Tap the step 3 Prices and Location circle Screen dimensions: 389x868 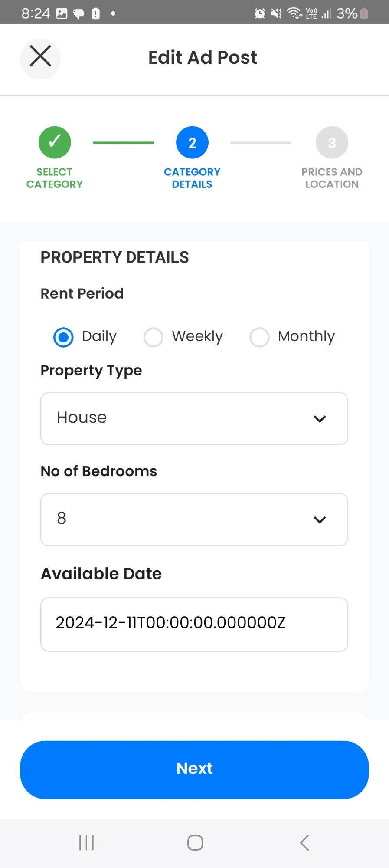tap(332, 142)
